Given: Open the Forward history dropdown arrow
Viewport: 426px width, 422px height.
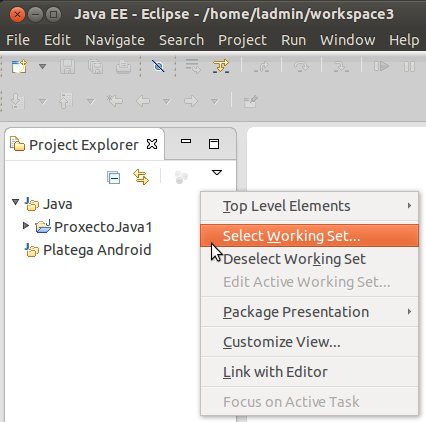Looking at the screenshot, I should coord(214,101).
